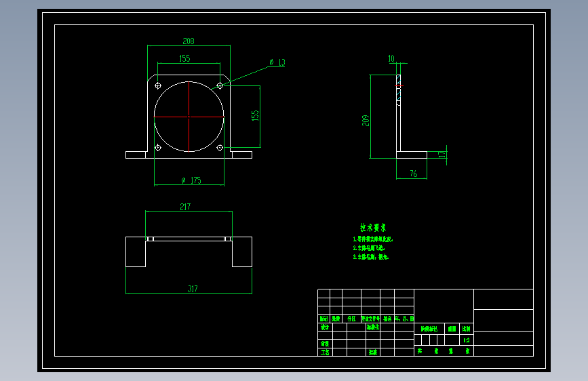Select the 1:3 scale value
The width and height of the screenshot is (588, 381).
(x=466, y=340)
